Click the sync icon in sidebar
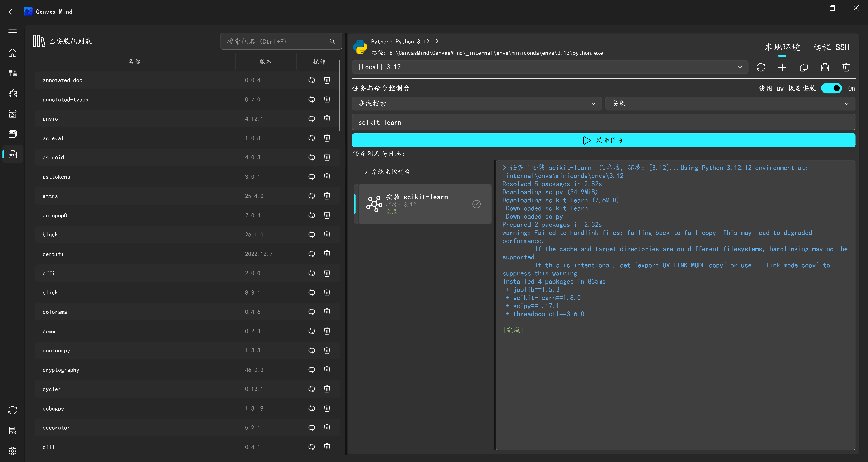Viewport: 868px width, 462px height. (x=12, y=410)
